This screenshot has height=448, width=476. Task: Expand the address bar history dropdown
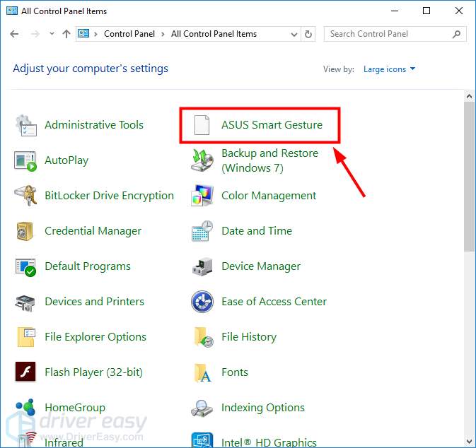point(294,35)
